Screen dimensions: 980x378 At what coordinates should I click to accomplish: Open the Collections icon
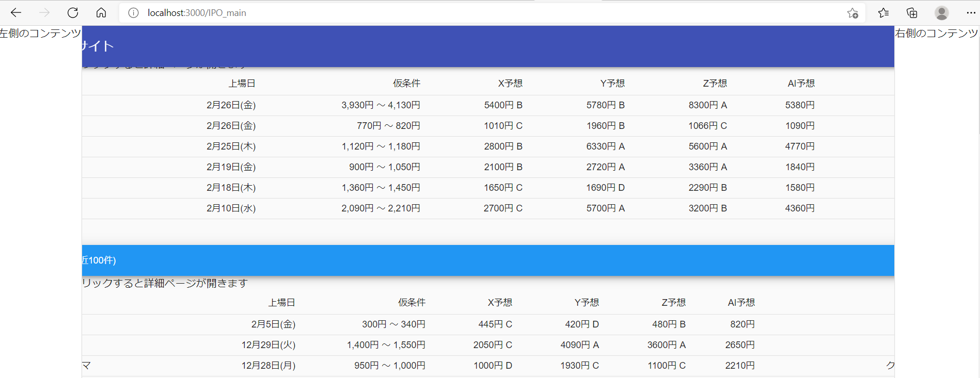click(912, 13)
